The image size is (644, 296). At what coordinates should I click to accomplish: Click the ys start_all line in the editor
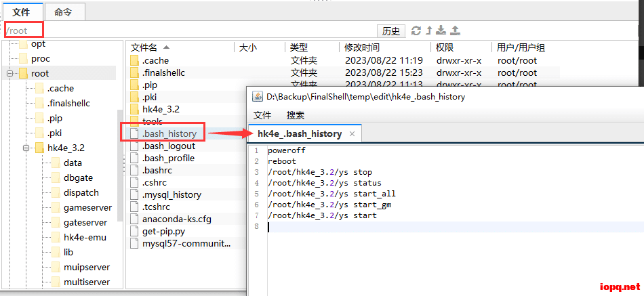[x=332, y=194]
